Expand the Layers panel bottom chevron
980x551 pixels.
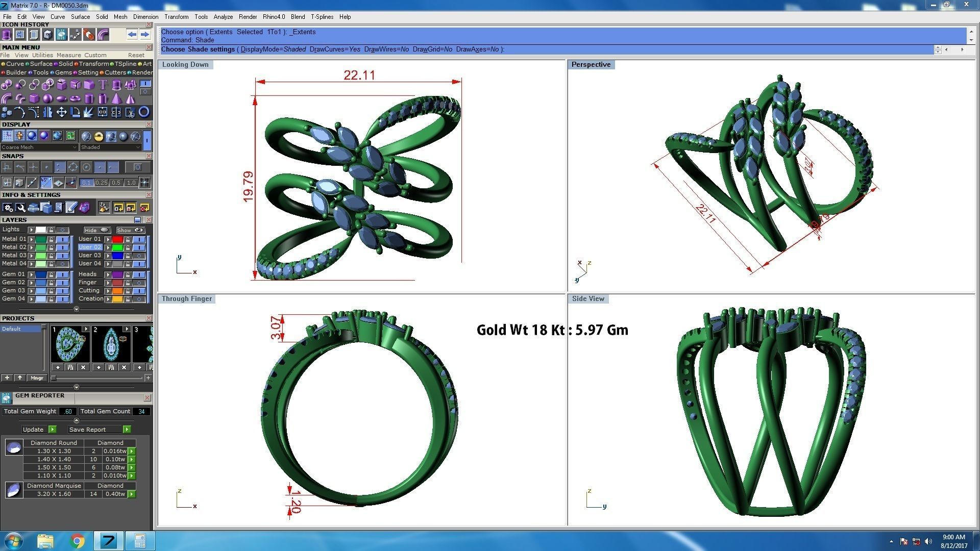(x=76, y=309)
